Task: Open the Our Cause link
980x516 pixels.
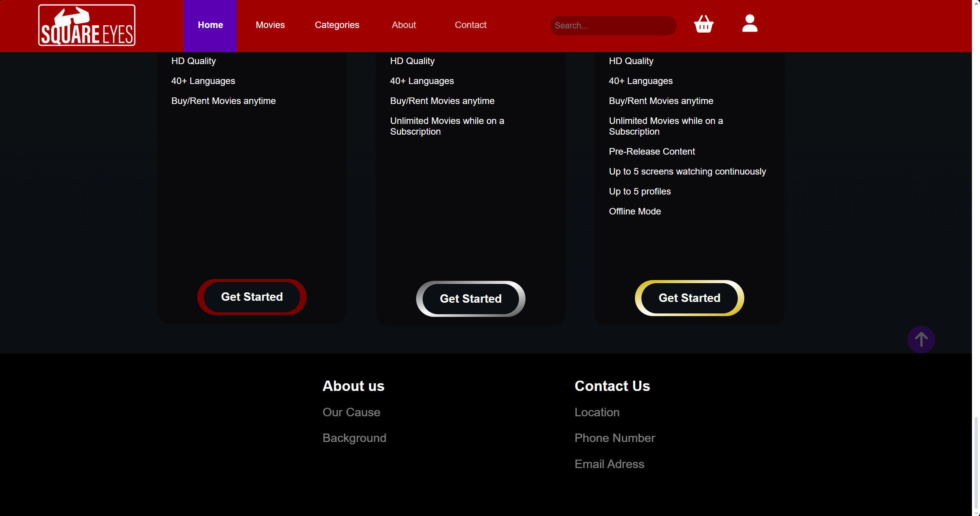Action: (x=351, y=412)
